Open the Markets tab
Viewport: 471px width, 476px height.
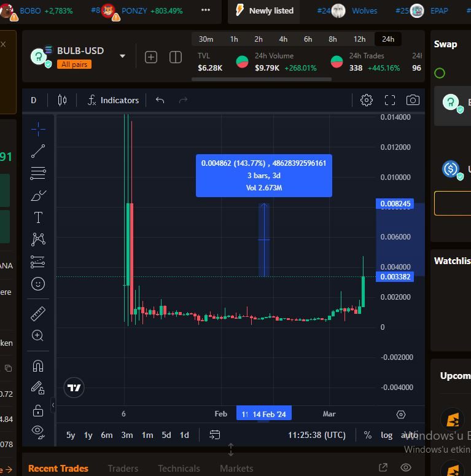(x=236, y=469)
